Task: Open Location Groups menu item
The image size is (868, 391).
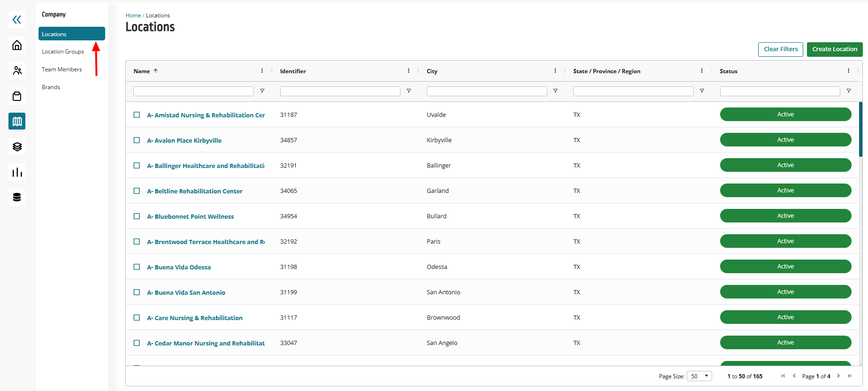Action: tap(63, 52)
